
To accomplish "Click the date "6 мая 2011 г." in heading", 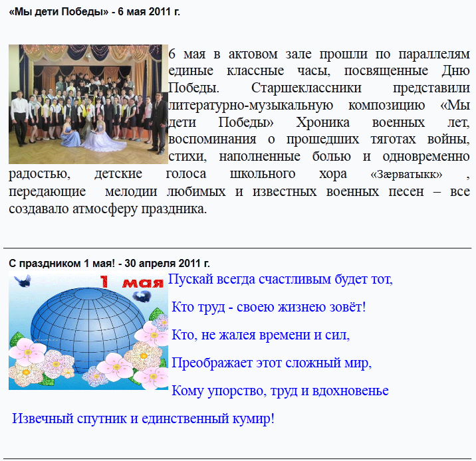I will click(x=149, y=12).
